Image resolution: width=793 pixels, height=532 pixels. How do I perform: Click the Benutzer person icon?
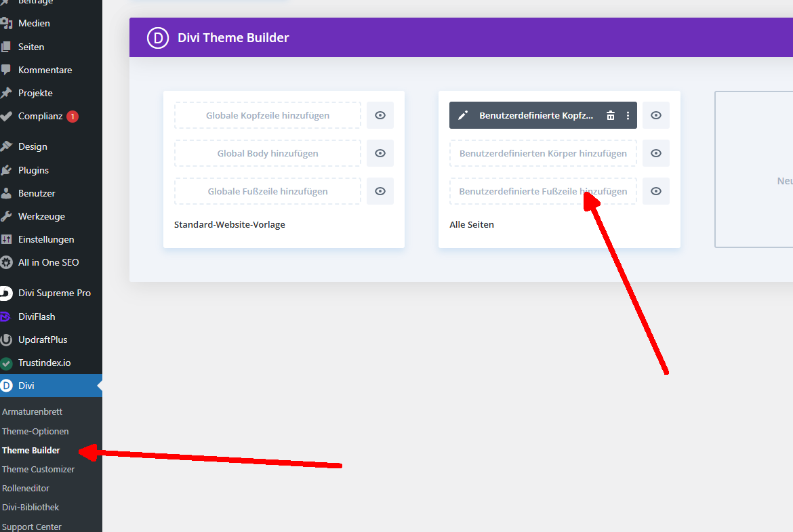pyautogui.click(x=6, y=193)
